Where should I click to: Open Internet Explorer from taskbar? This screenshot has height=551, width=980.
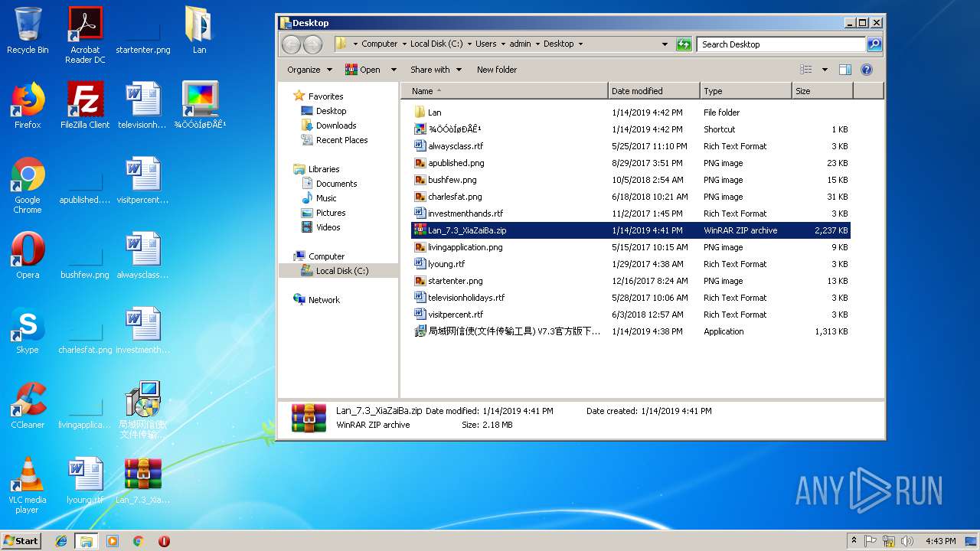61,541
